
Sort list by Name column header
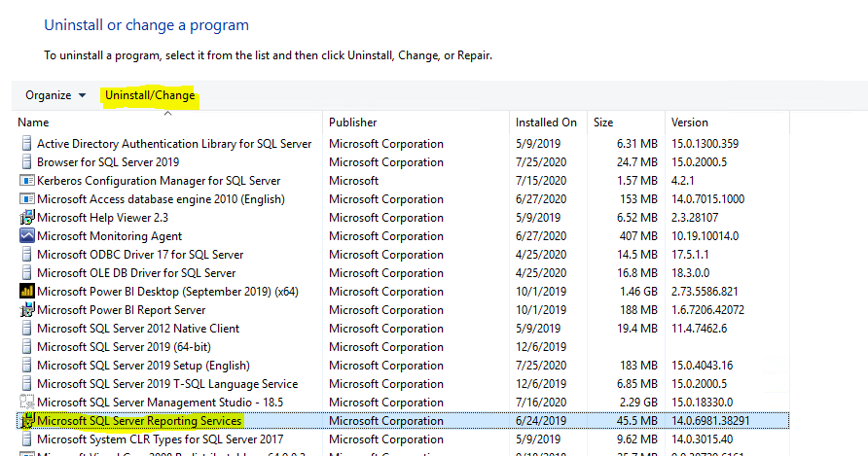pyautogui.click(x=33, y=123)
